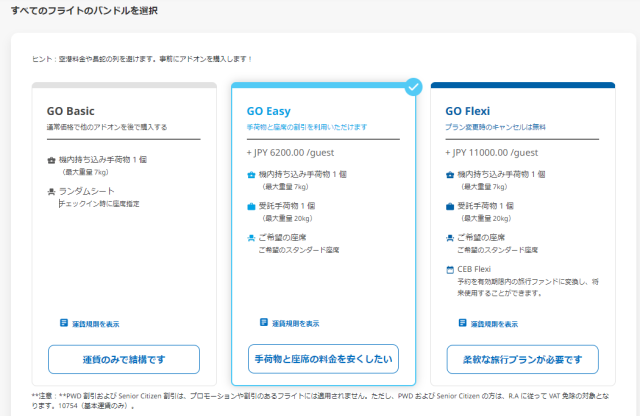The image size is (640, 416).
Task: Click the checked baggage icon in GO Easy
Action: click(250, 206)
